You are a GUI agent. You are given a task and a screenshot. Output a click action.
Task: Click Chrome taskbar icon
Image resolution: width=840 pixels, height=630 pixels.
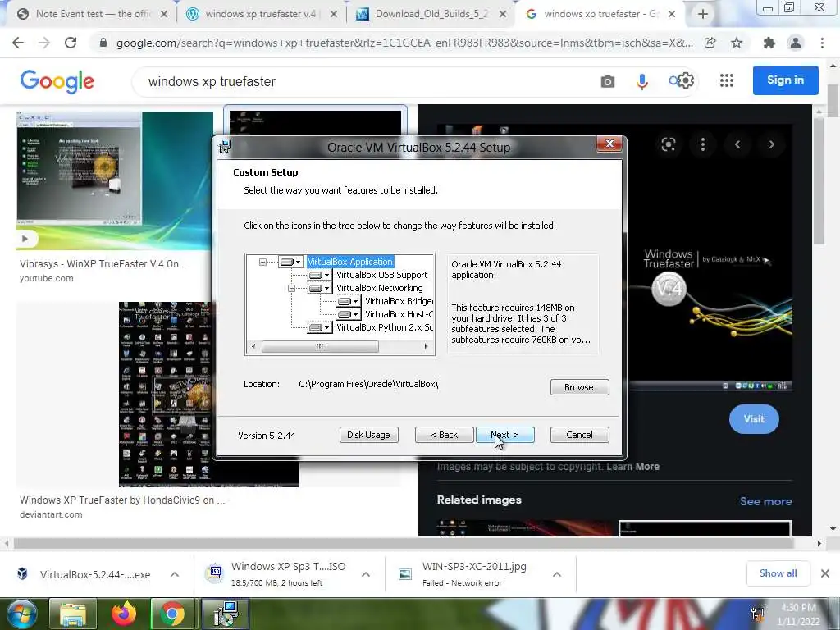[x=172, y=614]
